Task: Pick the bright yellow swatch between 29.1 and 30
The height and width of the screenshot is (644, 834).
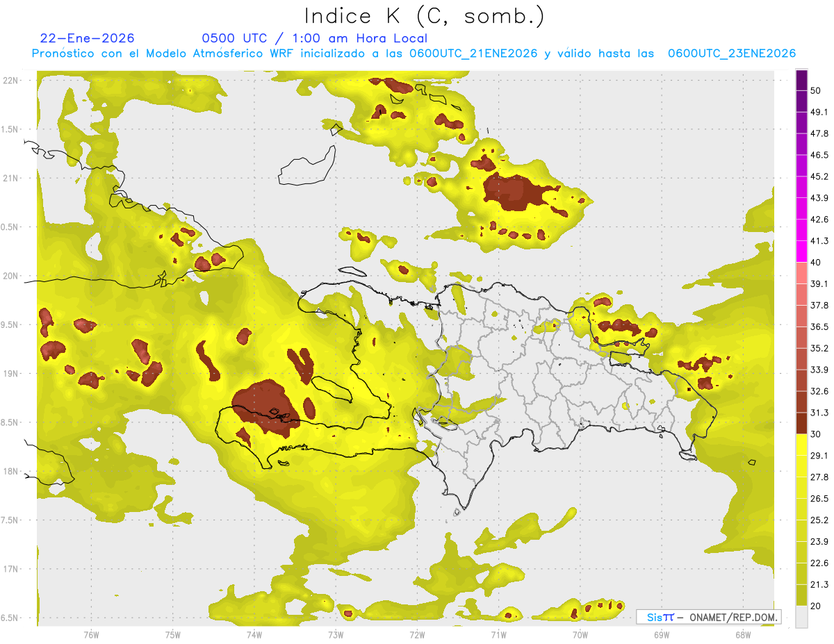Action: click(x=801, y=445)
